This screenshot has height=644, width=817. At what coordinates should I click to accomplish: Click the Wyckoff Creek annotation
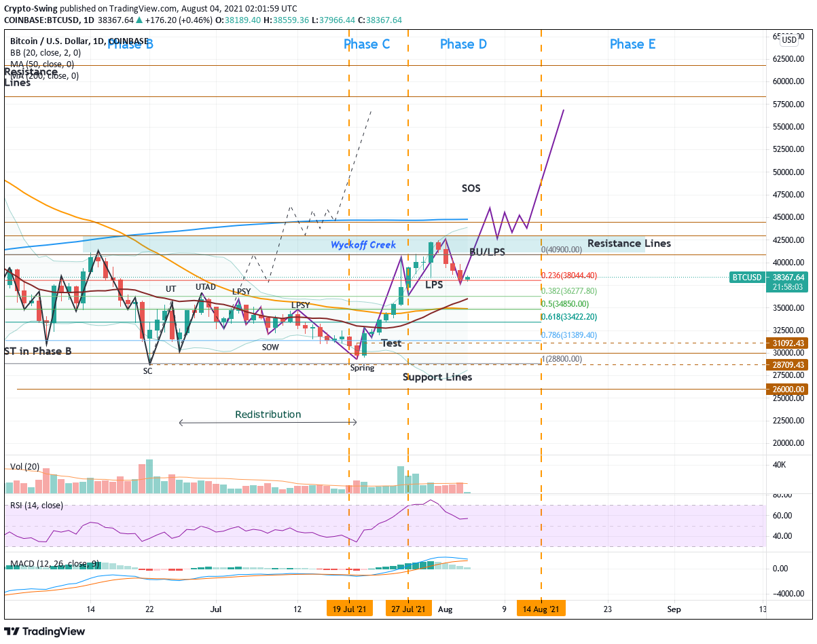click(363, 245)
